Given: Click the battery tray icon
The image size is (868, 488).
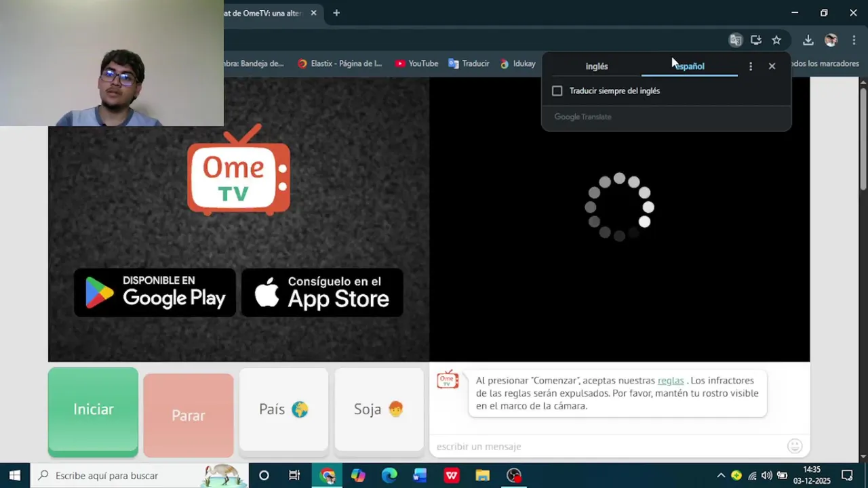Looking at the screenshot, I should [782, 475].
